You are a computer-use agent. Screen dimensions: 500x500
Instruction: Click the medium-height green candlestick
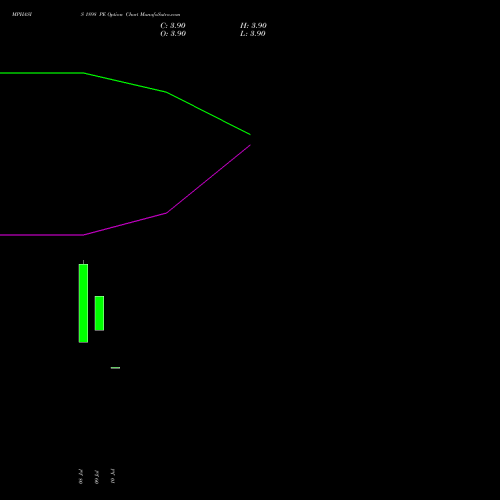(x=99, y=313)
